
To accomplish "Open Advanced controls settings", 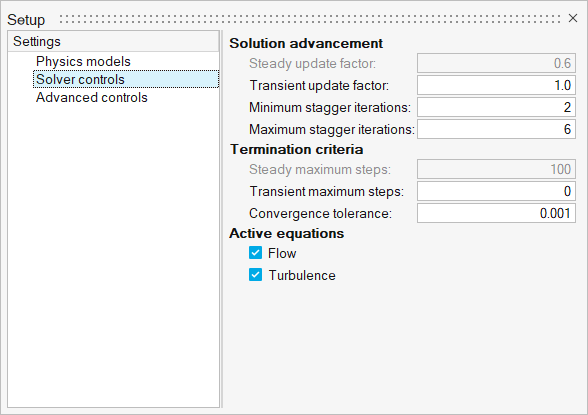I will click(92, 97).
